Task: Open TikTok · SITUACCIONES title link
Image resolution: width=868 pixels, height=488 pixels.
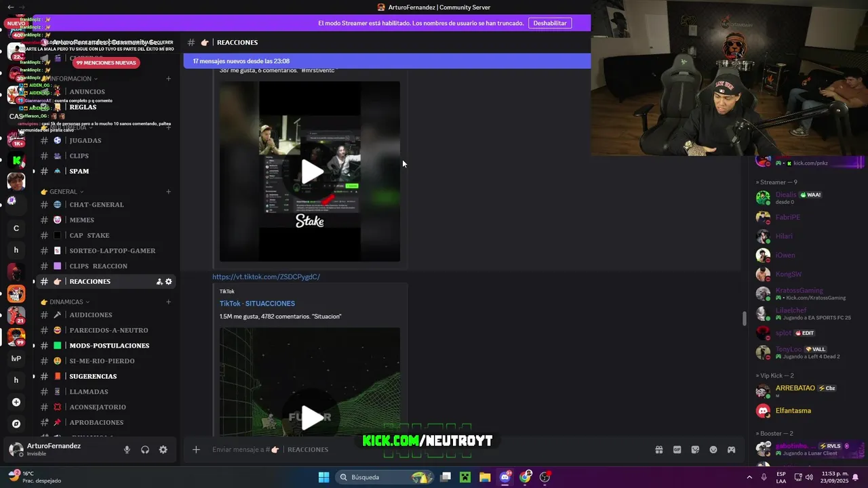Action: (257, 304)
